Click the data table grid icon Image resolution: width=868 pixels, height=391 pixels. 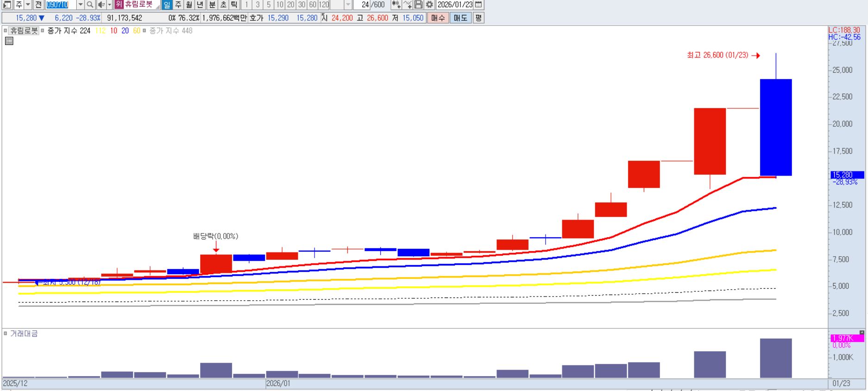9,41
